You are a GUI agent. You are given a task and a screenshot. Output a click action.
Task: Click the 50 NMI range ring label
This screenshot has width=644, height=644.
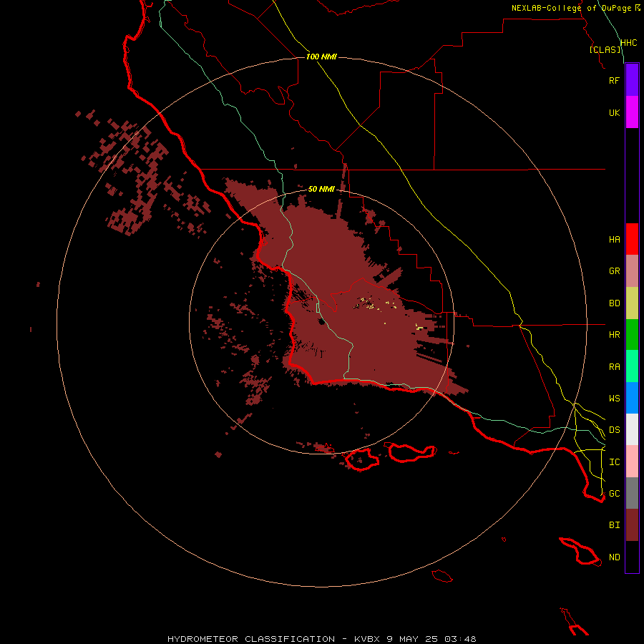[x=321, y=189]
